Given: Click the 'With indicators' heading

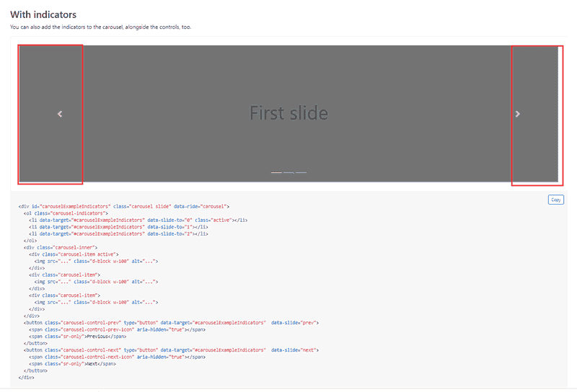Looking at the screenshot, I should coord(43,14).
